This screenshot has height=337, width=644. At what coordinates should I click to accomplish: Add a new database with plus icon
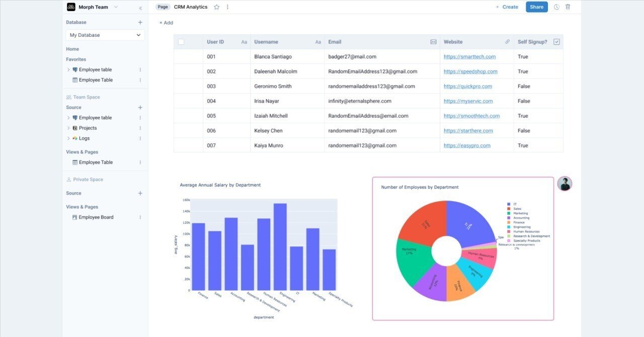(140, 22)
